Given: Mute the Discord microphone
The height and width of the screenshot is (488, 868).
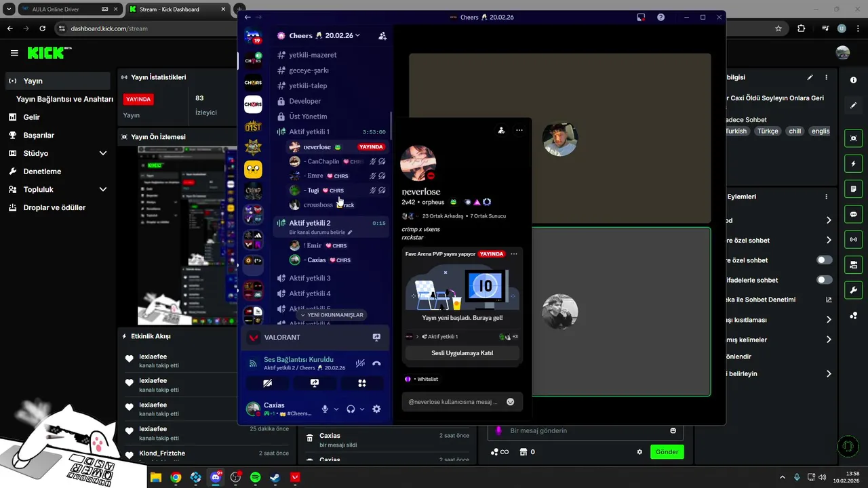Looking at the screenshot, I should pos(325,409).
